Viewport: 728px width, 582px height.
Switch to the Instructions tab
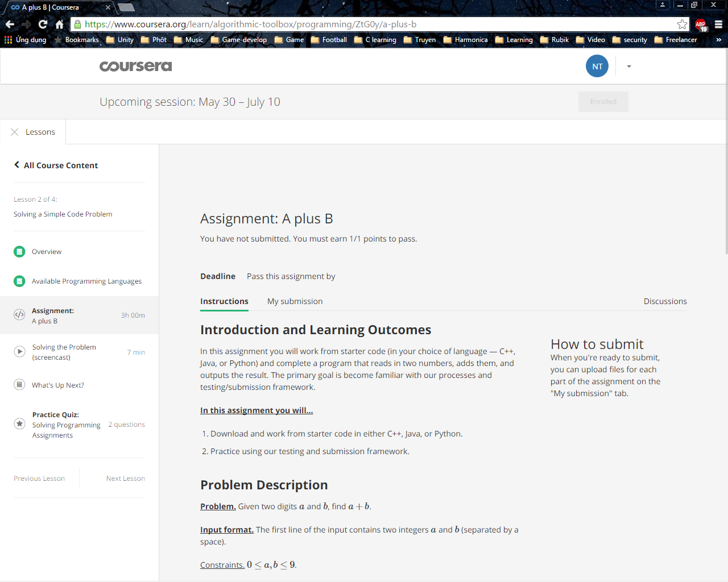[224, 301]
